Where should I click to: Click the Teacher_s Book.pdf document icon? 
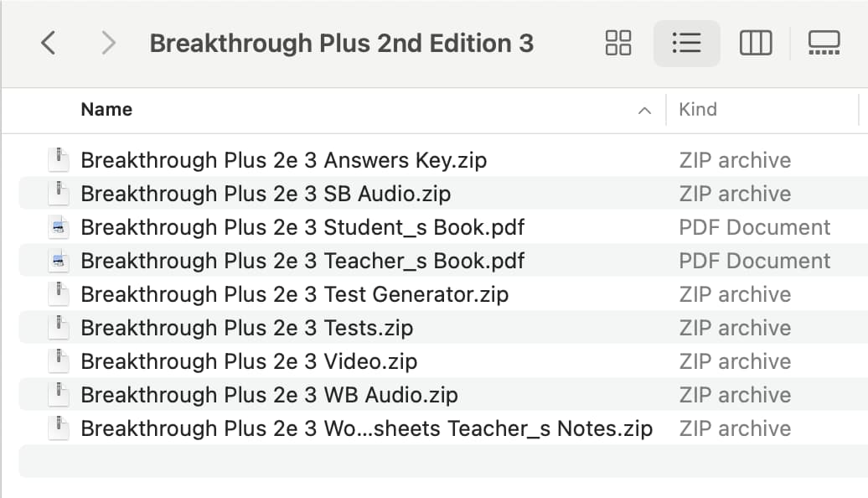59,261
